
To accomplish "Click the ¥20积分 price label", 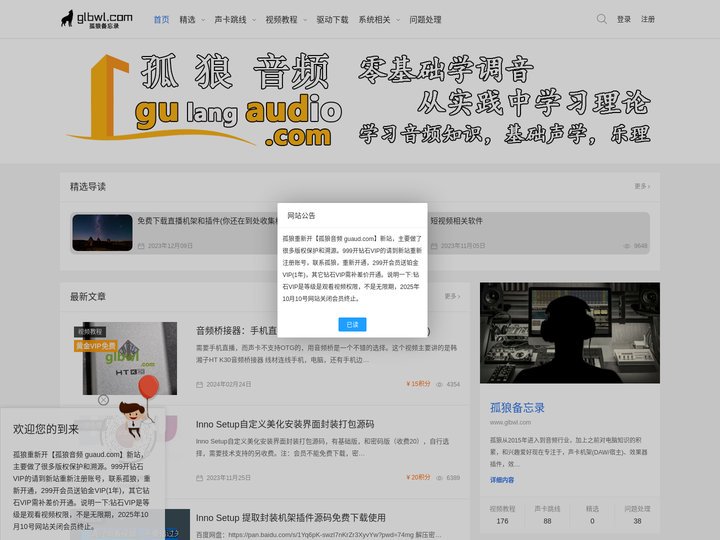I will click(418, 477).
